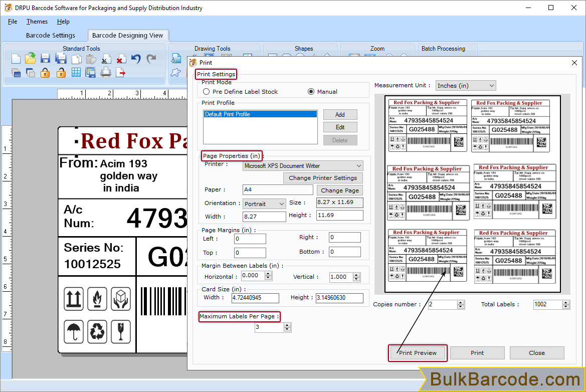Click the Left page margin field

click(250, 239)
